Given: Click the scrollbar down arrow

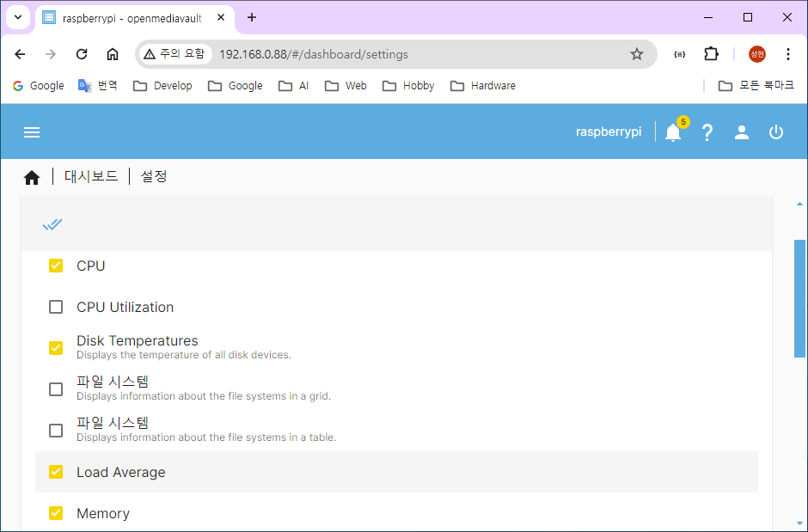Looking at the screenshot, I should coord(799,524).
